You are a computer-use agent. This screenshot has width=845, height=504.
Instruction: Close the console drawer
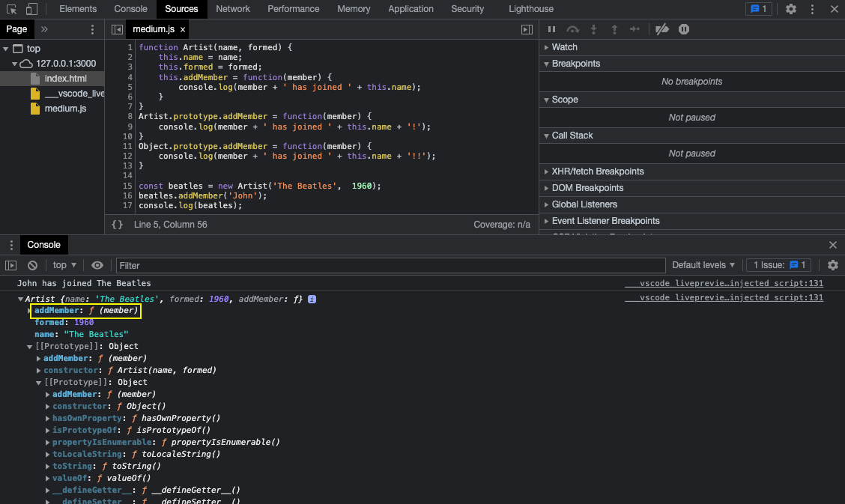pyautogui.click(x=832, y=245)
